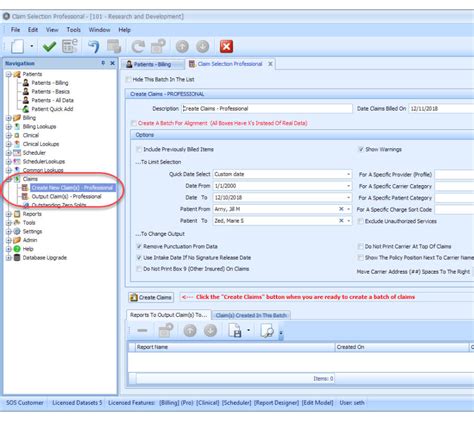This screenshot has width=474, height=421.
Task: Clear the Patient From field
Action: pos(341,209)
